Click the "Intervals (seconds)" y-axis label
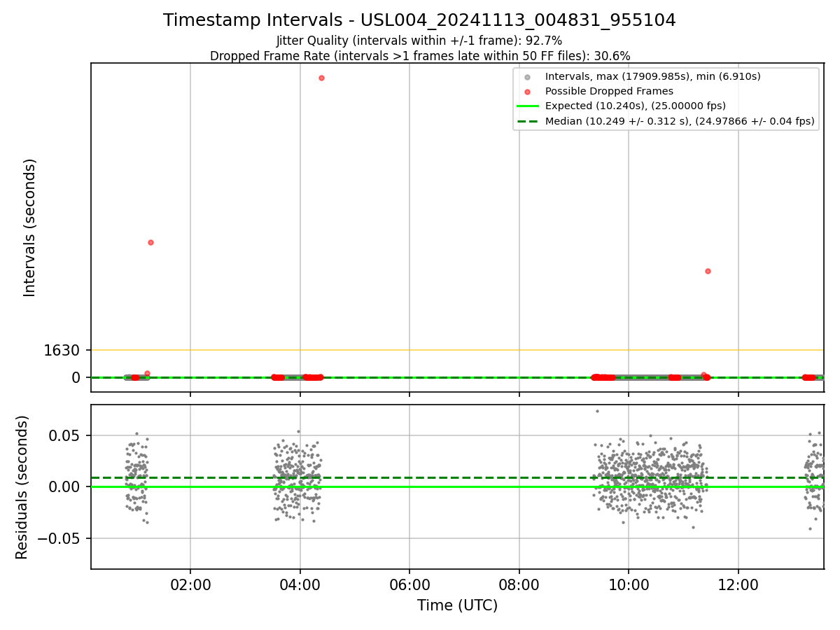This screenshot has height=630, width=840. (29, 227)
